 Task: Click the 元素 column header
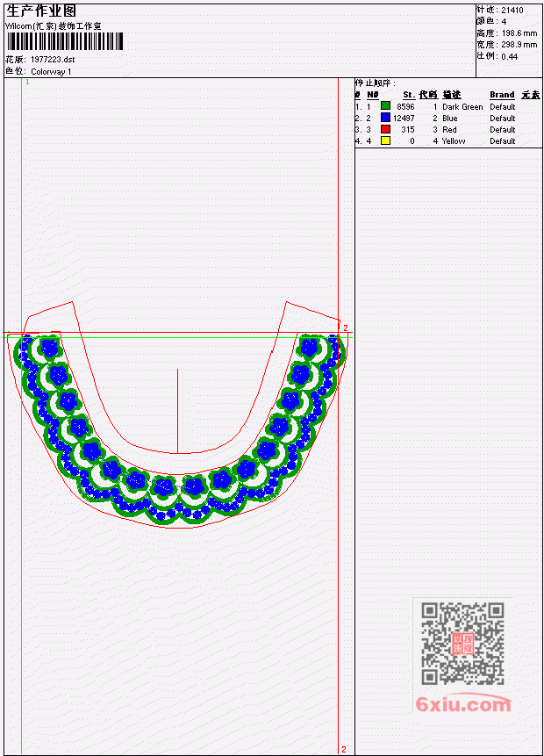(x=531, y=95)
